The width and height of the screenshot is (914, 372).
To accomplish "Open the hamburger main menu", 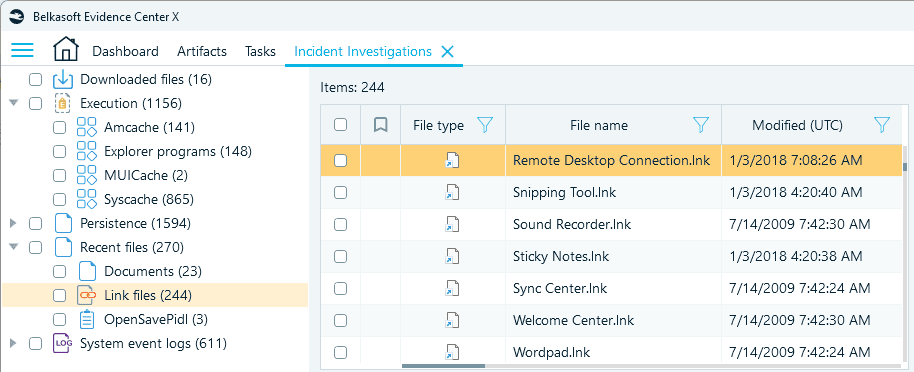I will pos(22,50).
